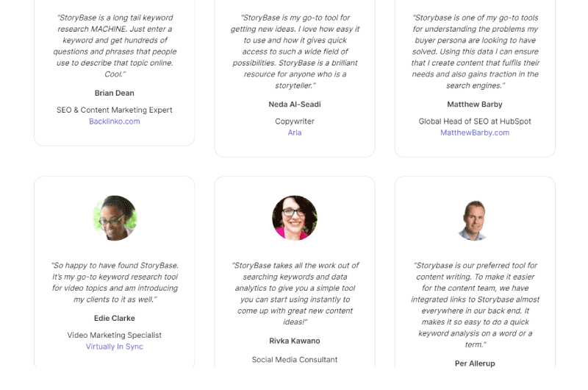The height and width of the screenshot is (390, 588).
Task: Open the Backlinko.com link
Action: coord(115,121)
